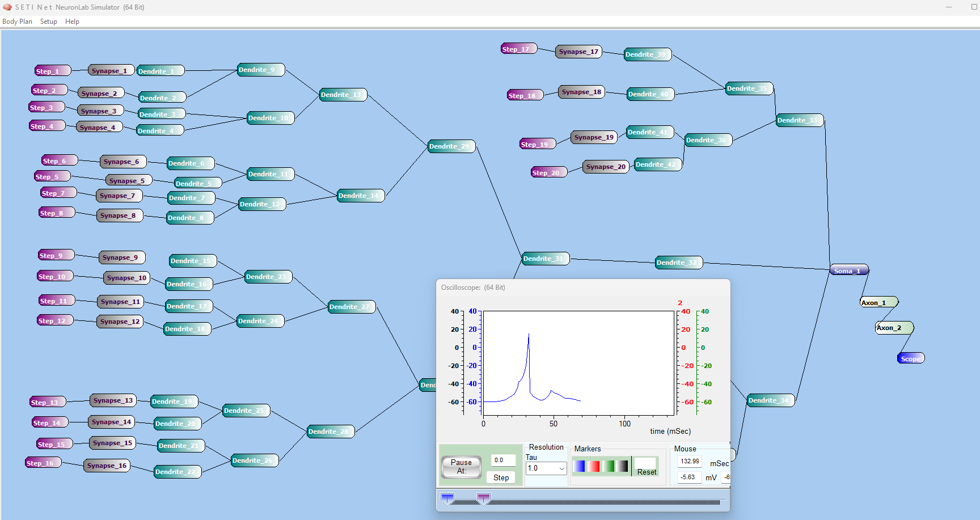Click the Soma_1 node
The width and height of the screenshot is (980, 520).
click(x=848, y=270)
